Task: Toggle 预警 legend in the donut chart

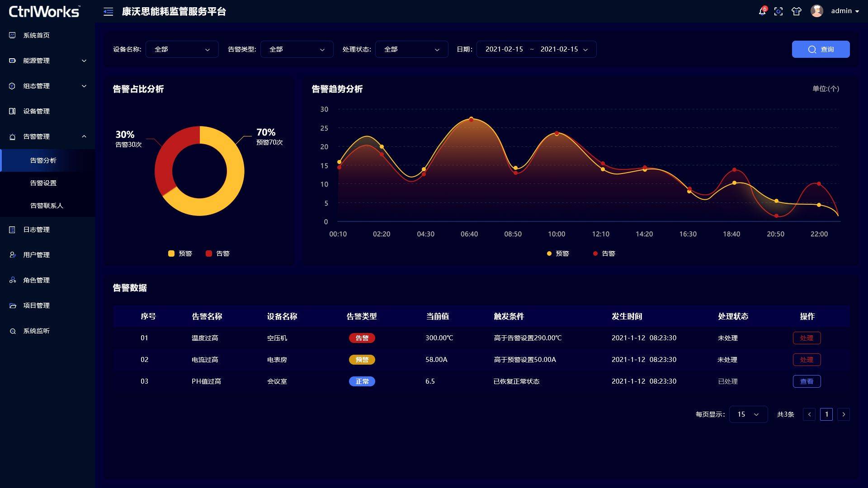Action: point(180,253)
